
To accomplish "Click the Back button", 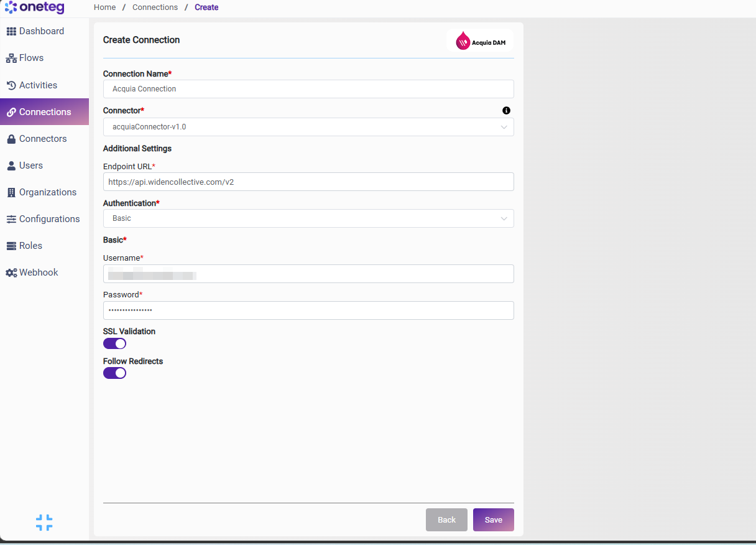I will (446, 519).
